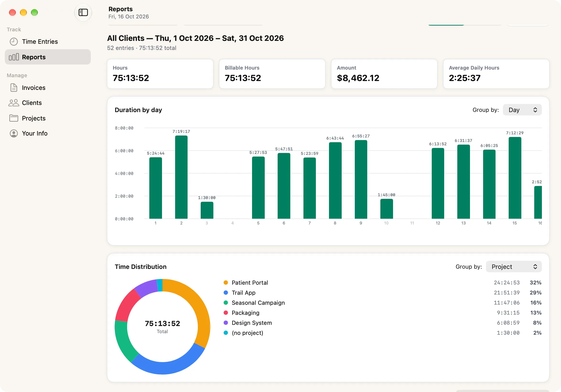
Task: Click the day 12 bar labeled 6:13:52
Action: 438,183
